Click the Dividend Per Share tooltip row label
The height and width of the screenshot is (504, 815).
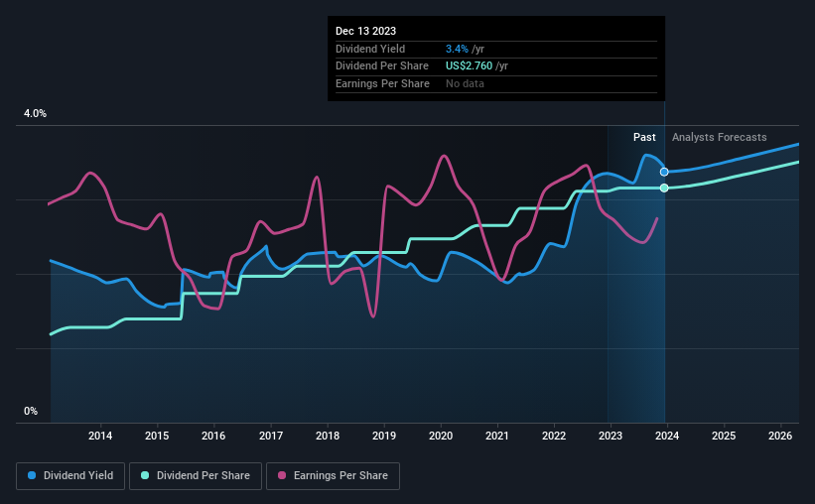382,66
